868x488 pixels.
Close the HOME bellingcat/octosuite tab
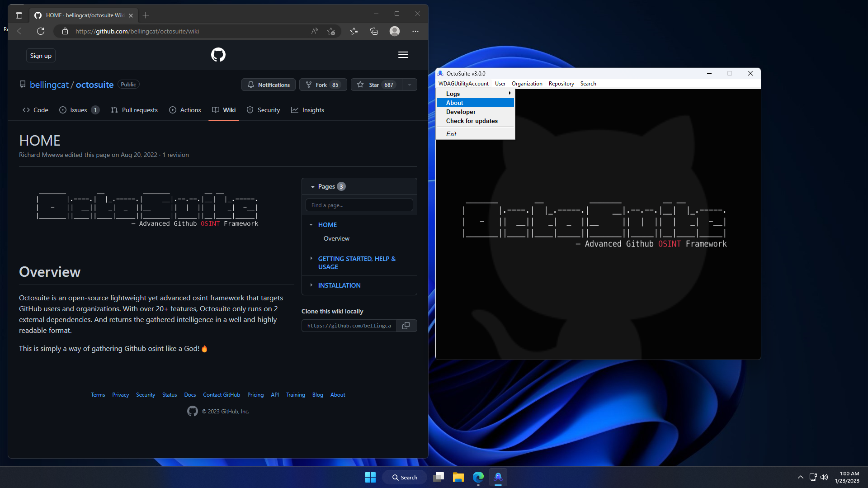[131, 15]
